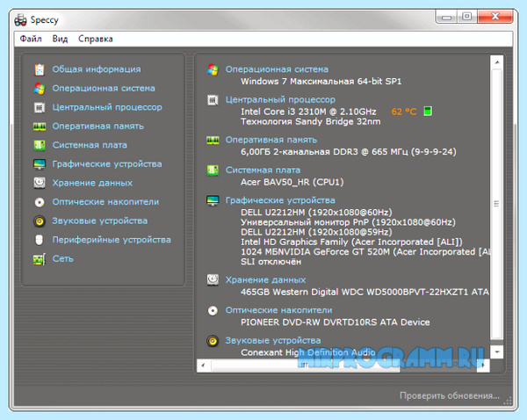
Task: Click the Графические устройства heading in the summary
Action: (280, 200)
